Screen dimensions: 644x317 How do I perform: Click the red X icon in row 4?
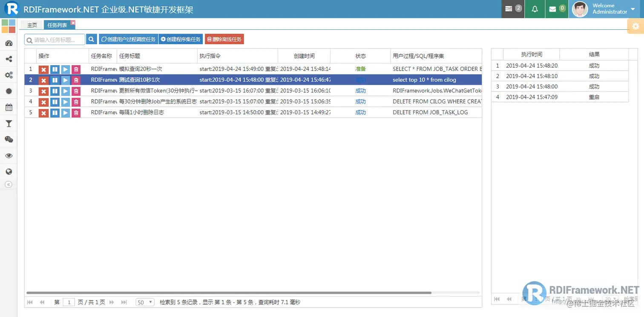coord(43,102)
